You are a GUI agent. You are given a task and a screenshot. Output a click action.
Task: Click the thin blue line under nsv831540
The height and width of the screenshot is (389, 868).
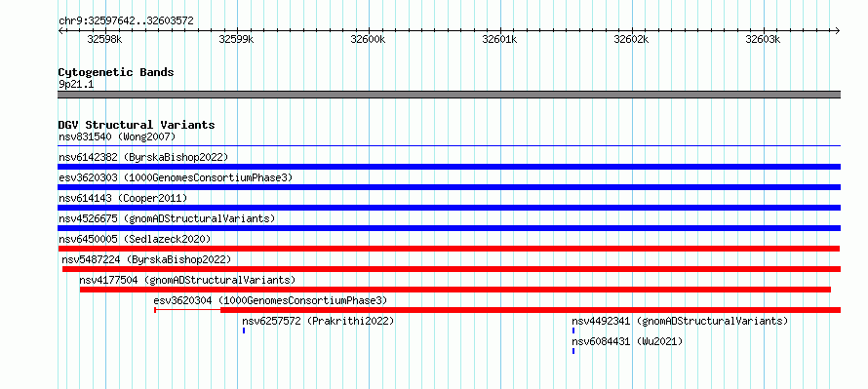coord(450,146)
